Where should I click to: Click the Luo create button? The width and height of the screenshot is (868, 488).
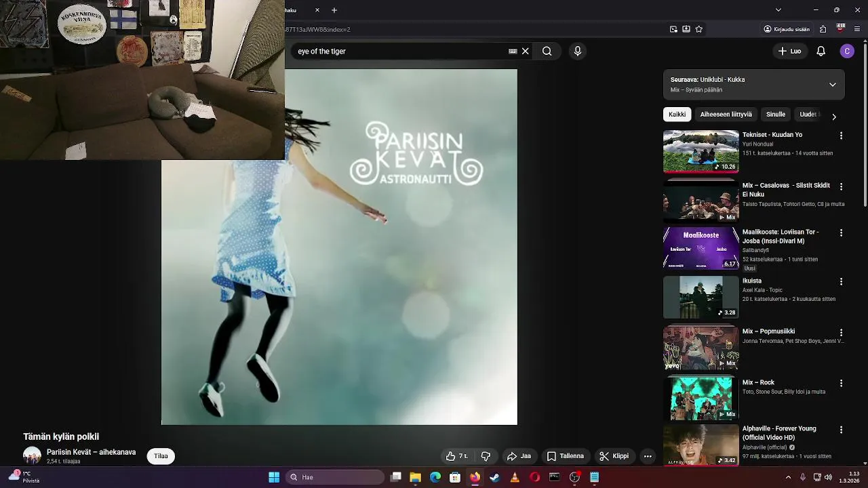[x=789, y=51]
